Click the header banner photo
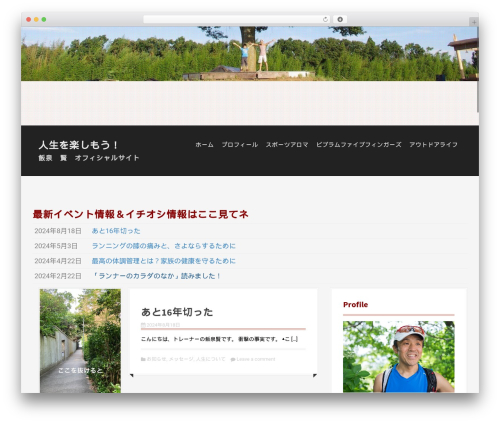Screen dimensions: 500x423 pos(249,54)
